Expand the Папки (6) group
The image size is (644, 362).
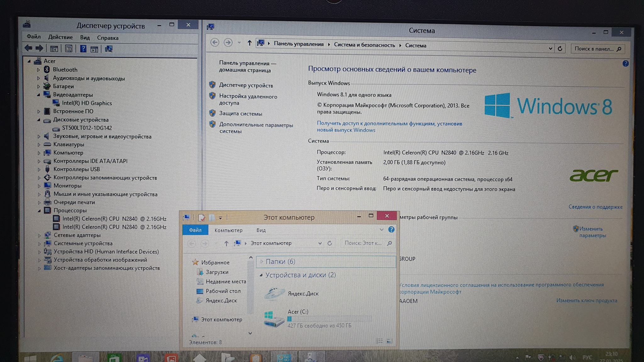click(261, 261)
